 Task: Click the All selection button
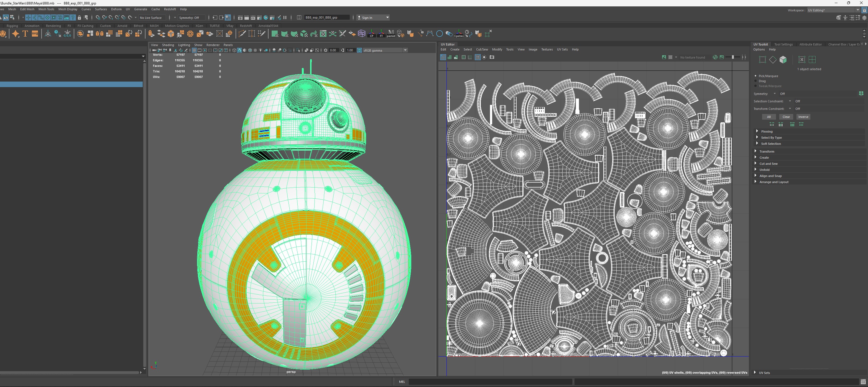(769, 117)
